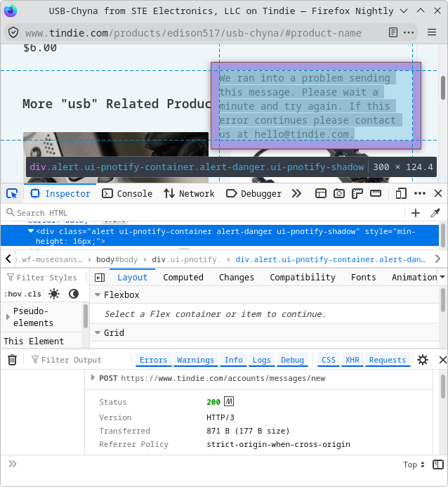Select div.ui-pnotify breadcrumb
Viewport: 448px width, 487px height.
[x=186, y=259]
